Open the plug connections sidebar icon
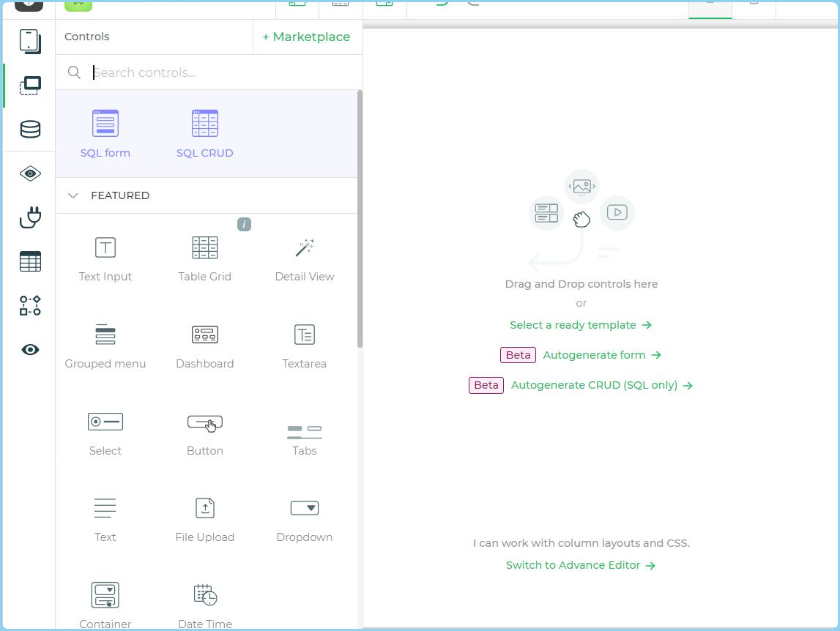Viewport: 840px width, 631px height. tap(30, 217)
